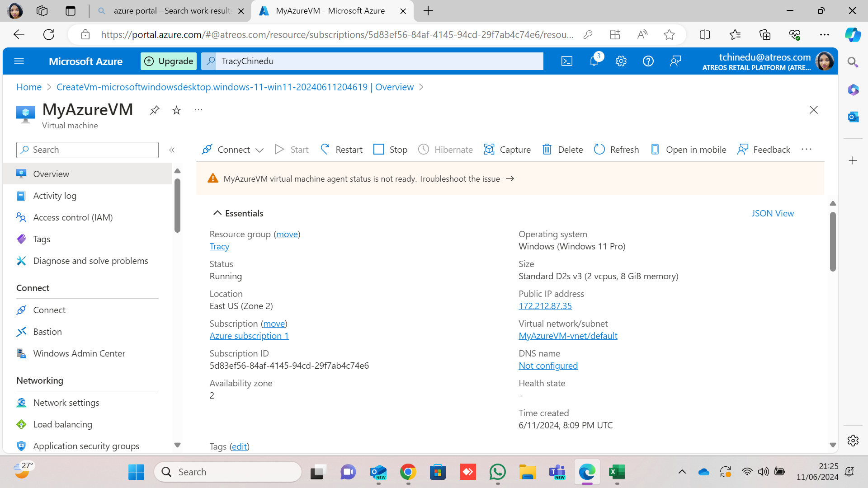
Task: Open the notifications bell
Action: tap(594, 61)
